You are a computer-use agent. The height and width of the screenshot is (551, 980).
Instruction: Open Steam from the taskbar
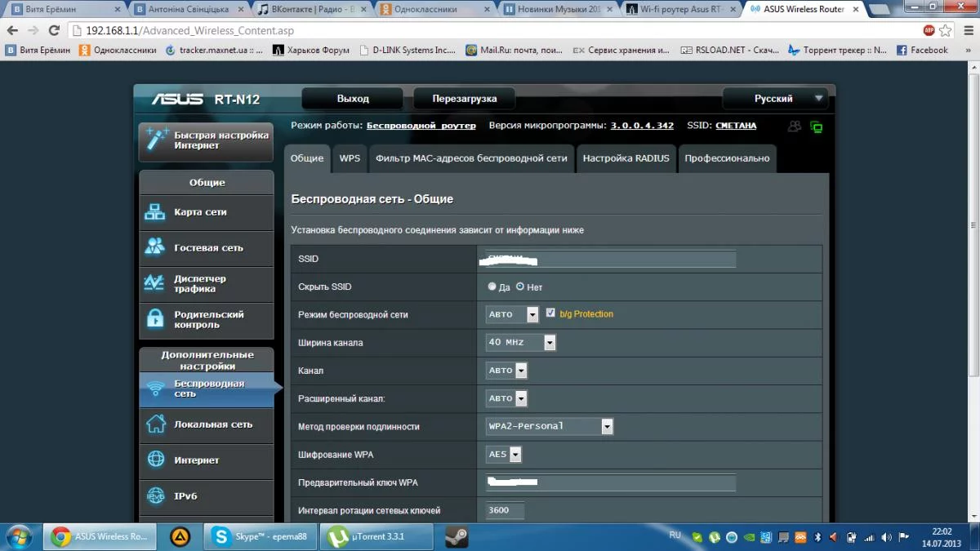coord(456,537)
